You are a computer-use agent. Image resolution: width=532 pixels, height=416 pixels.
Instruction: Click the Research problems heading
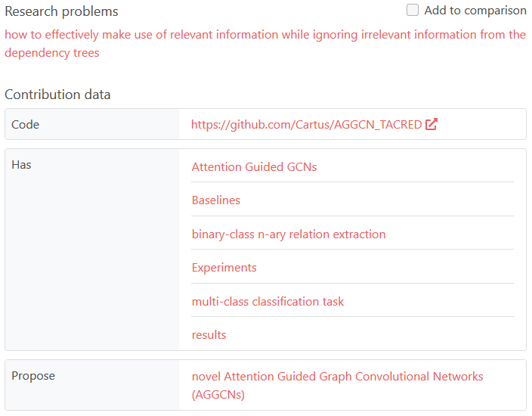(x=61, y=12)
